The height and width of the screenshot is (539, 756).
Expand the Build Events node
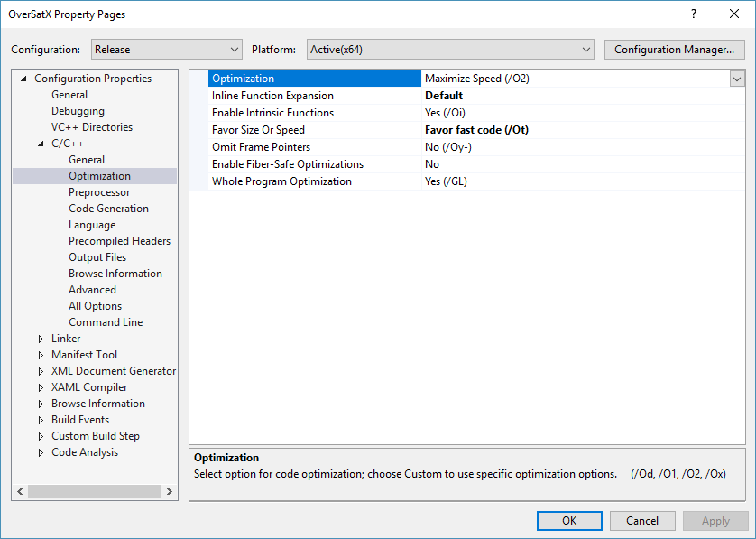pos(41,421)
